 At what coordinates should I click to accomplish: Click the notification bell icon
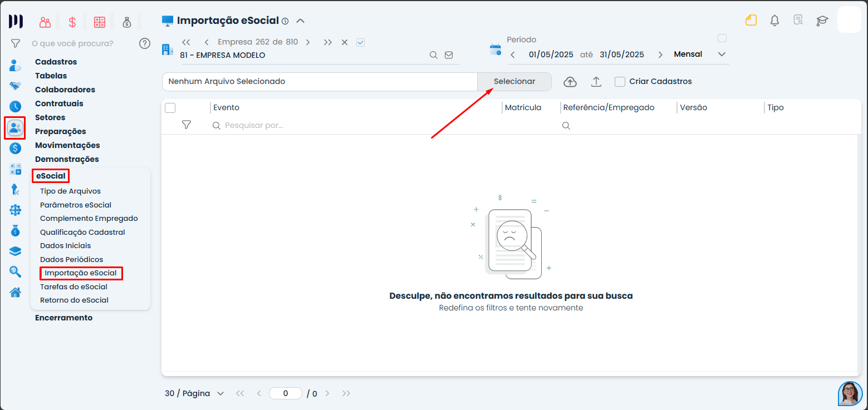point(774,21)
